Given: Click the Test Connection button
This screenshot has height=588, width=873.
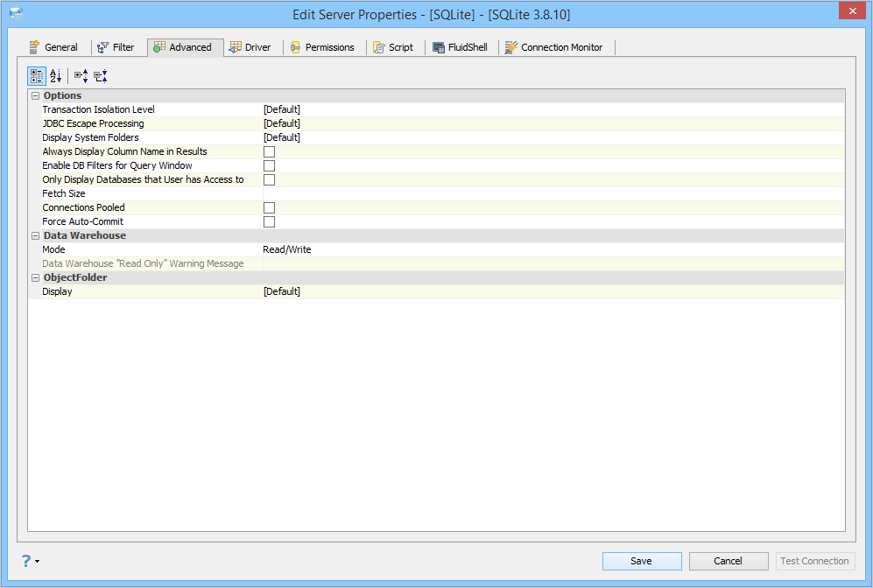Looking at the screenshot, I should click(815, 561).
